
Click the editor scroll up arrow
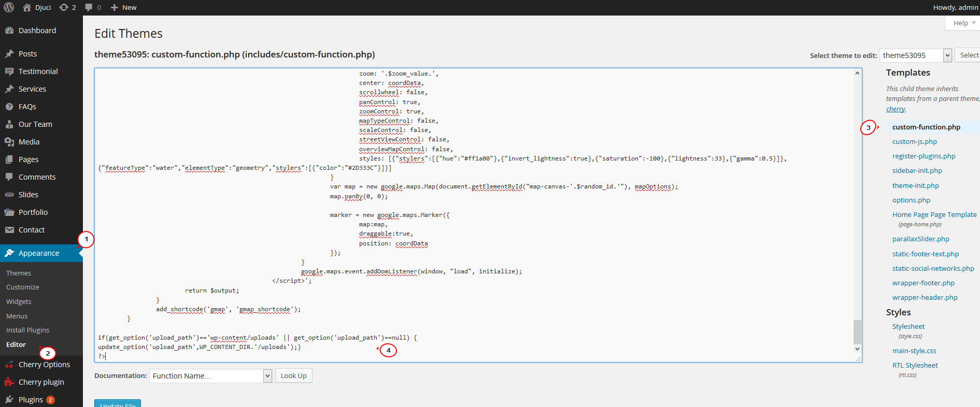point(857,73)
